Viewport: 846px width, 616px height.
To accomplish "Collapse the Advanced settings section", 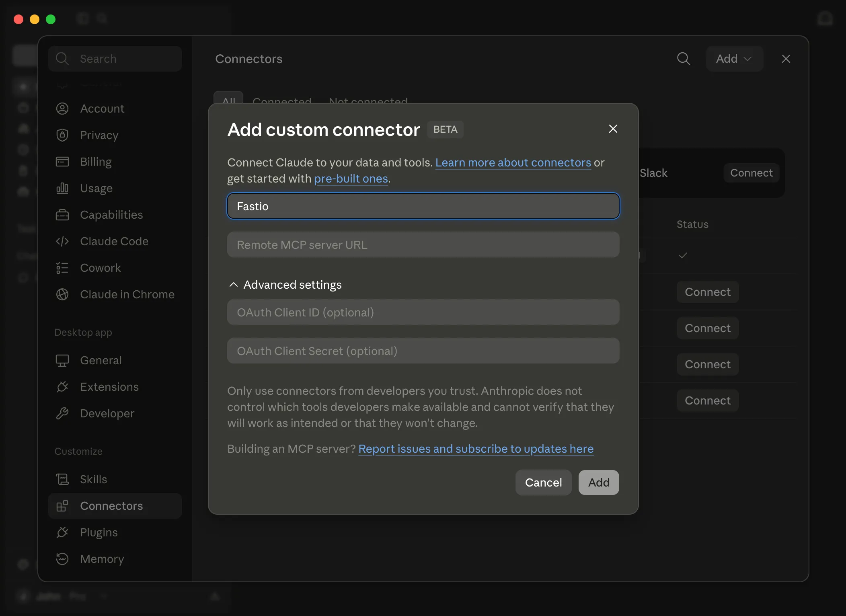I will pyautogui.click(x=285, y=285).
